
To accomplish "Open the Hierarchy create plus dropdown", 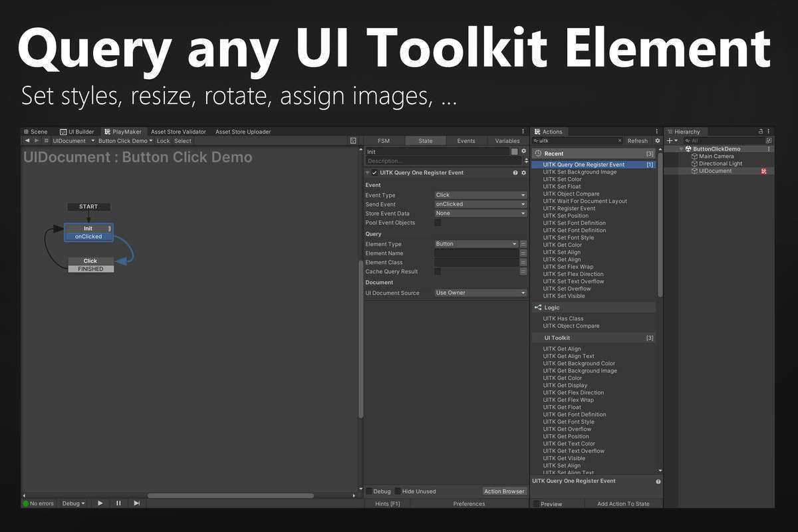I will click(672, 141).
